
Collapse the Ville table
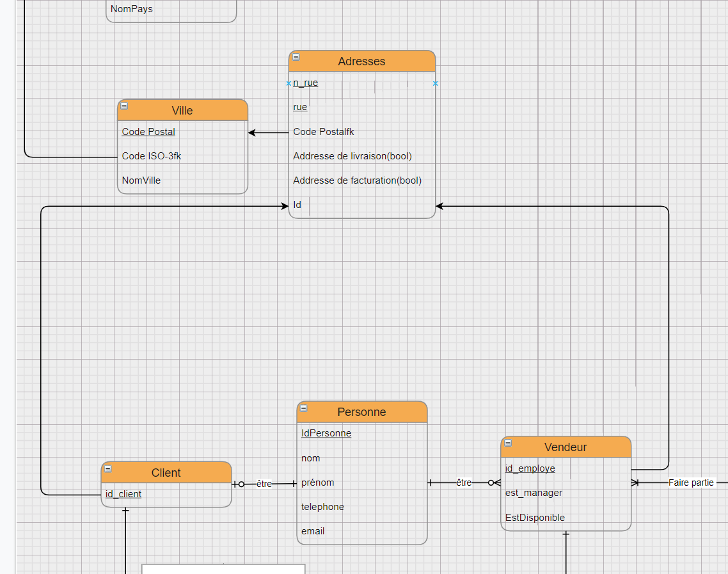125,106
